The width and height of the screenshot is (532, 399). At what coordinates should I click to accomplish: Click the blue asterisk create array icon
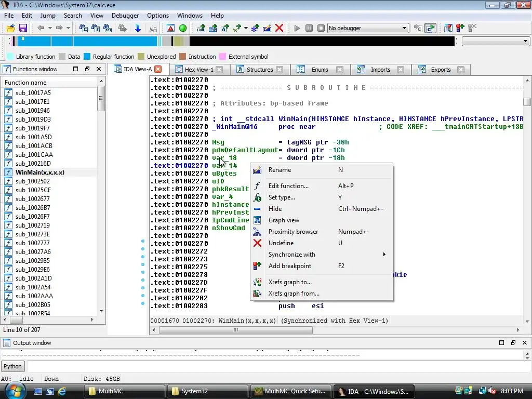pos(255,28)
